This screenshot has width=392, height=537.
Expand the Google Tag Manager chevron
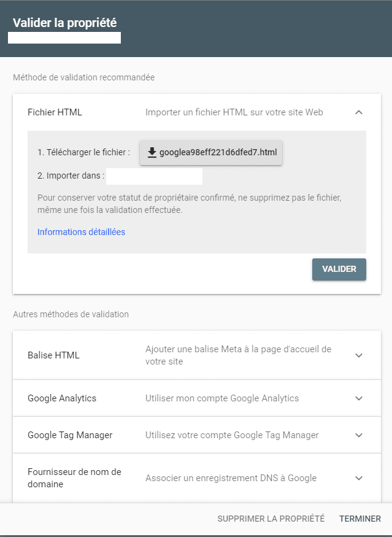[x=359, y=435]
